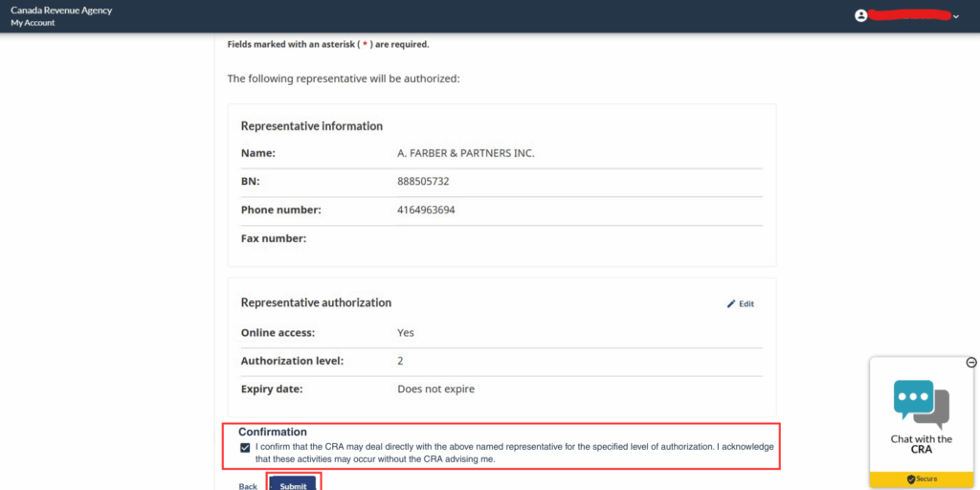
Task: Select the A. FARBER & PARTNERS INC. name
Action: pyautogui.click(x=465, y=153)
